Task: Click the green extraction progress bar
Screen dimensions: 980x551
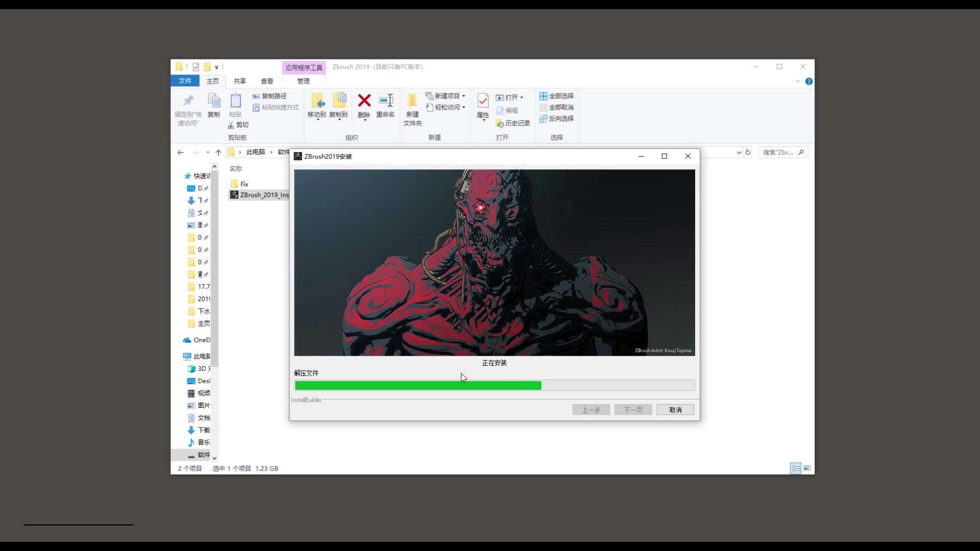Action: tap(418, 385)
